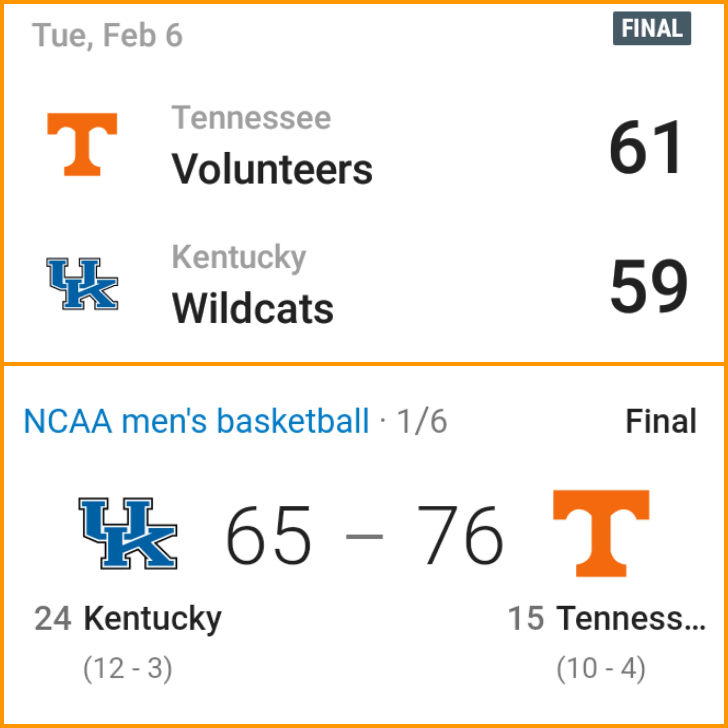Click the Kentucky score of 65
Screen dimensions: 728x728
pos(269,535)
